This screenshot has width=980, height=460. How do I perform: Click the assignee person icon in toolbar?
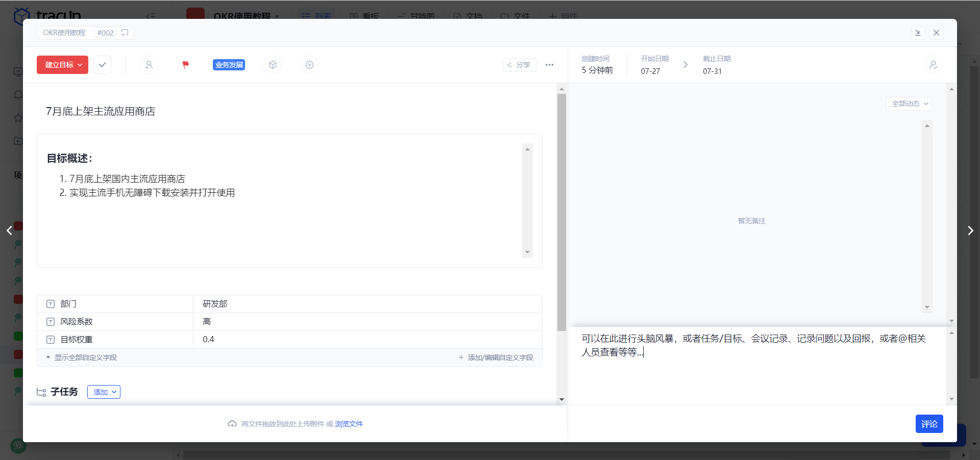pos(149,65)
